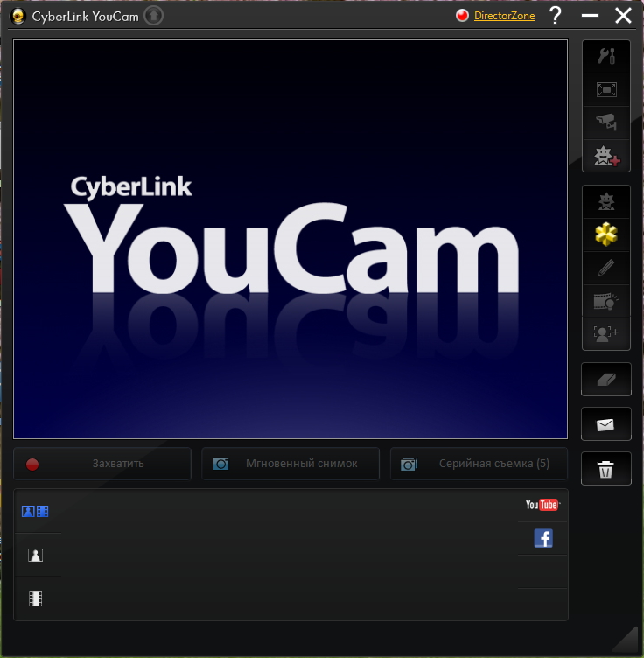Show all photos and videos filter
644x658 pixels.
point(35,512)
